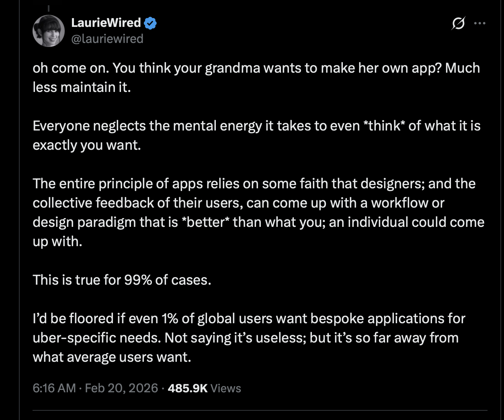
Task: Click the "This is true for 99%" line
Action: 122,280
